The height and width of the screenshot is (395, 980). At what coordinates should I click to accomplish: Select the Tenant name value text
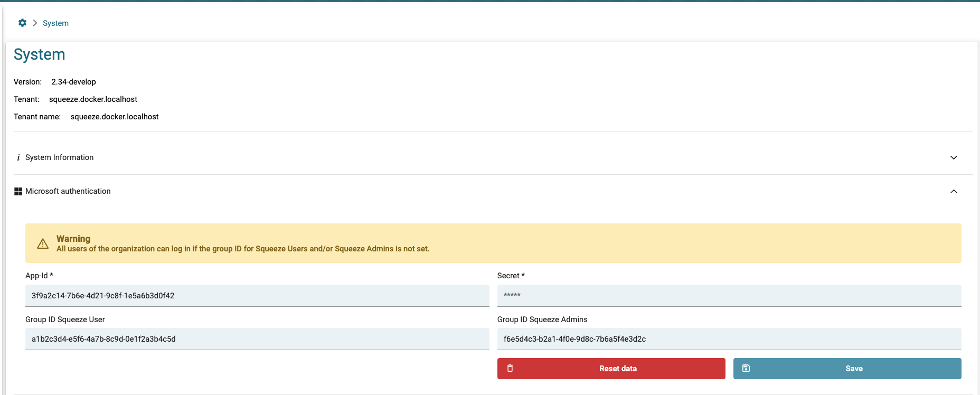pyautogui.click(x=115, y=117)
